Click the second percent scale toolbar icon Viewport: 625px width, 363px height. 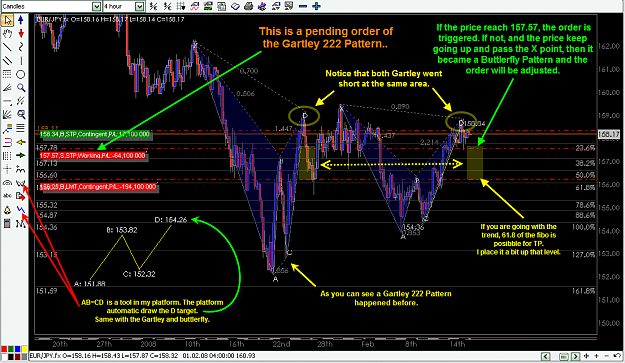click(167, 6)
